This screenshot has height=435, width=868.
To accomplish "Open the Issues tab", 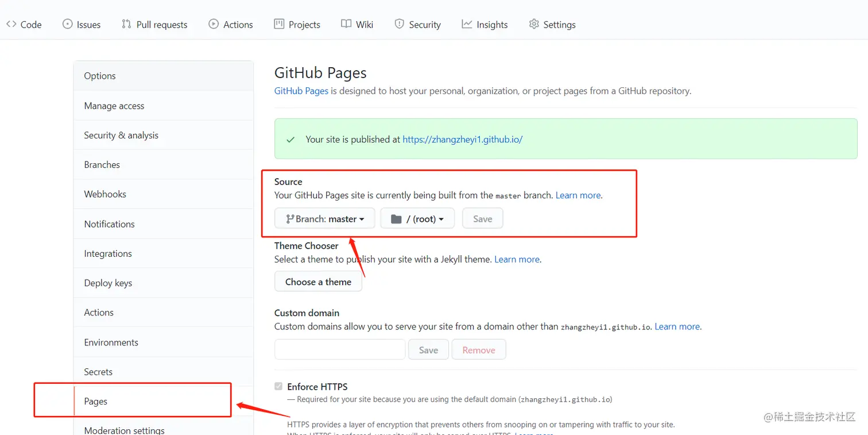I will (82, 24).
